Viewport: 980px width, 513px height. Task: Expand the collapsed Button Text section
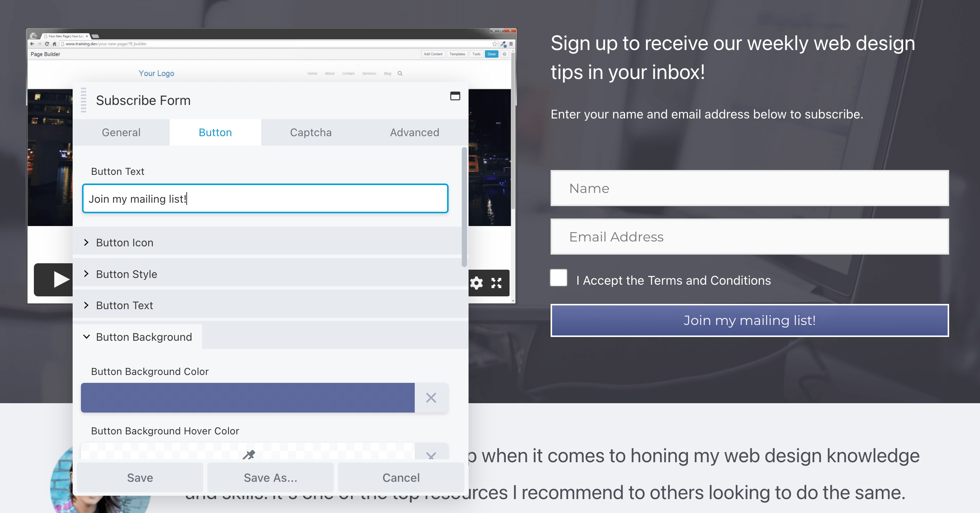[125, 305]
